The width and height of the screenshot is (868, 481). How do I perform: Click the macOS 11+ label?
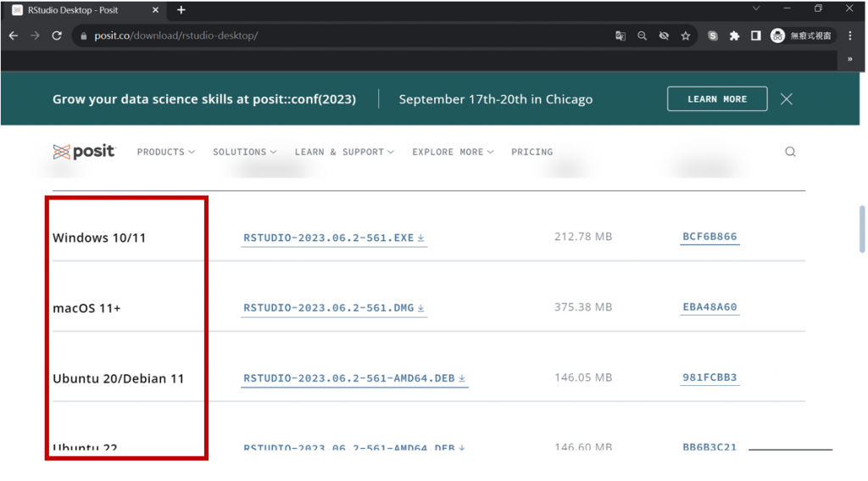coord(86,308)
